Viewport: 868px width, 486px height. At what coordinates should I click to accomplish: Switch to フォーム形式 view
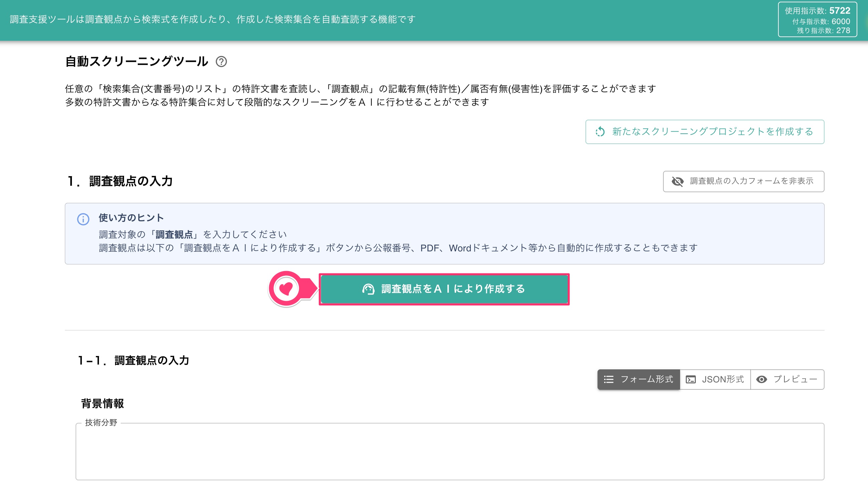click(x=639, y=380)
